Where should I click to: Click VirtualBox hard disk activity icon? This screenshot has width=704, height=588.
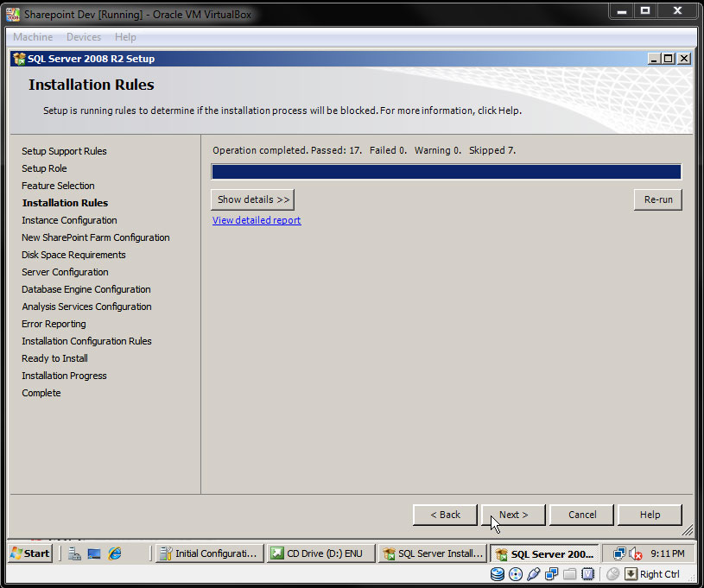pos(498,574)
